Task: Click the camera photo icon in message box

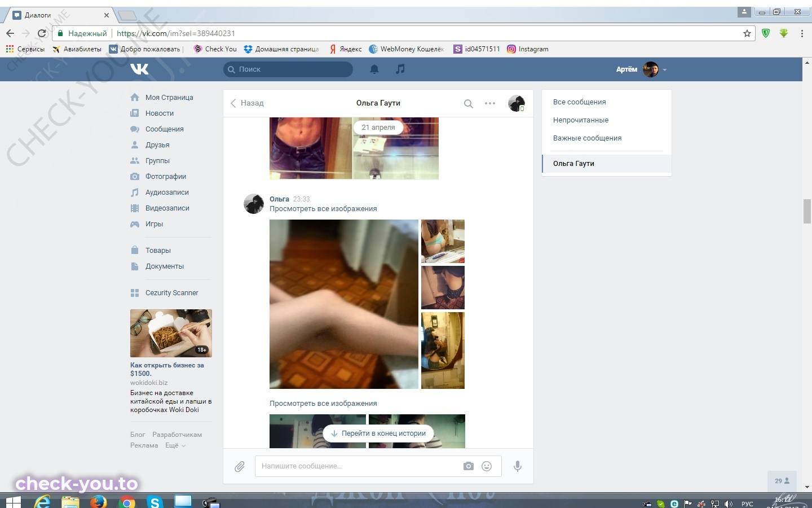Action: [469, 466]
